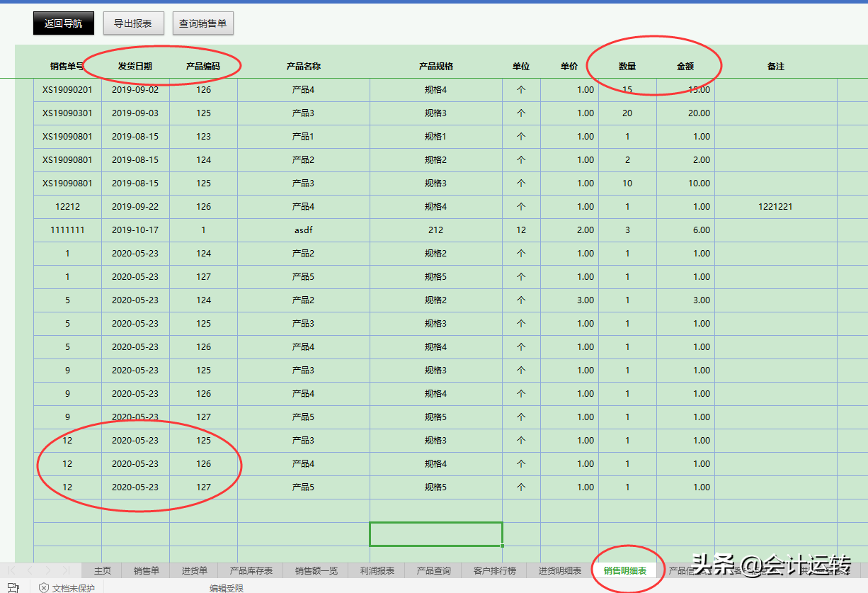Screen dimensions: 868x593
Task: Switch to the 进货明细表 sheet tab
Action: tap(559, 570)
